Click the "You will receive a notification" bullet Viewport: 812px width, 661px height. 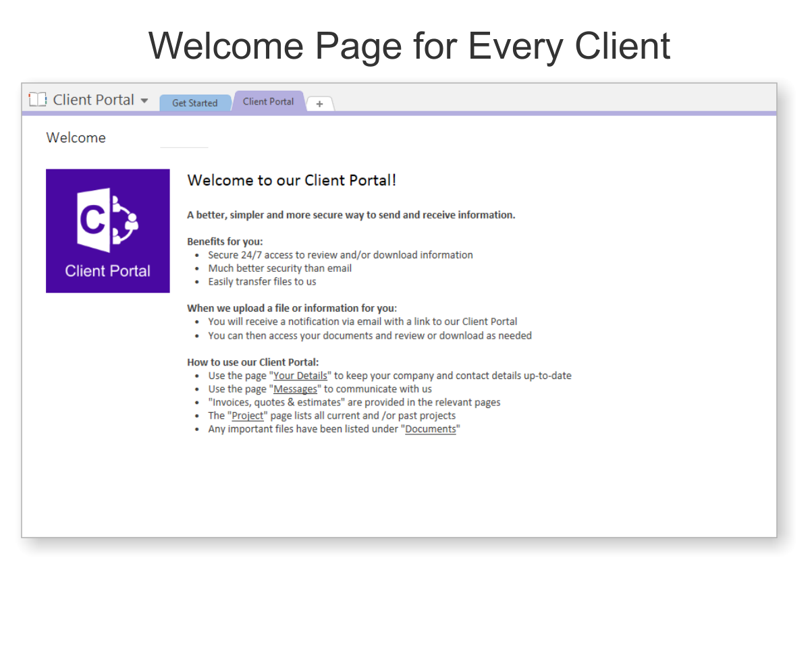pos(362,322)
